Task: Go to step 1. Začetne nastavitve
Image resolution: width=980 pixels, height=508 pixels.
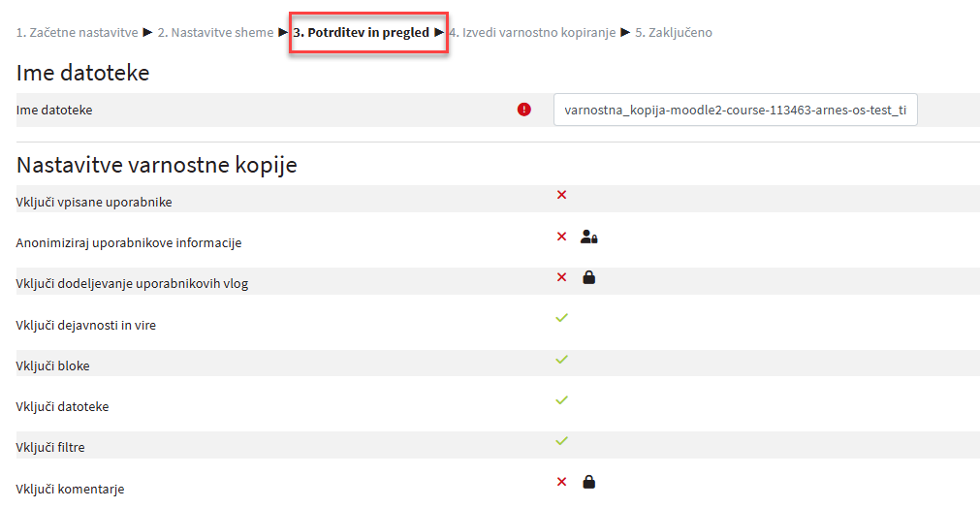Action: pyautogui.click(x=77, y=33)
